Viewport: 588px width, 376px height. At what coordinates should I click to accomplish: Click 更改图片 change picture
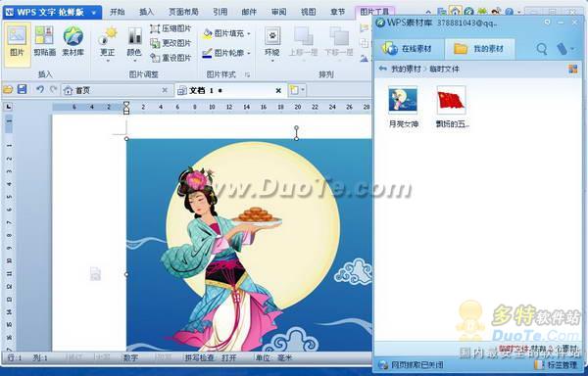tap(171, 43)
